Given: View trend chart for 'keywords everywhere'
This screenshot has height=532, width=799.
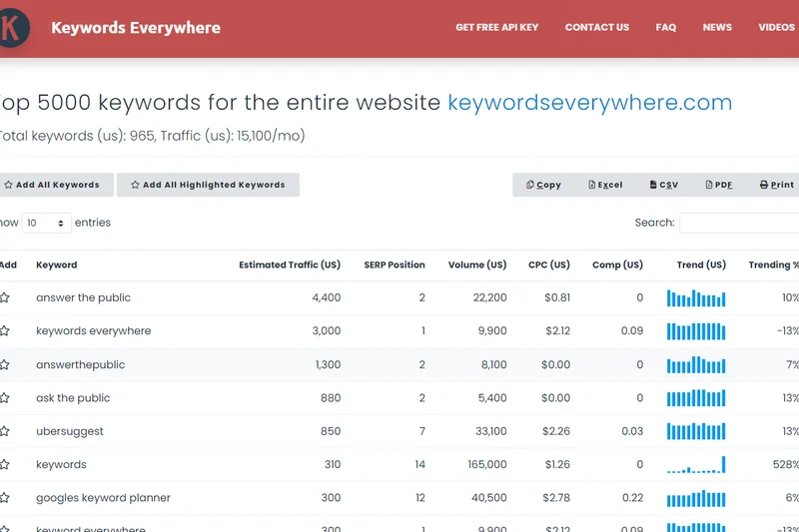Looking at the screenshot, I should coord(696,331).
